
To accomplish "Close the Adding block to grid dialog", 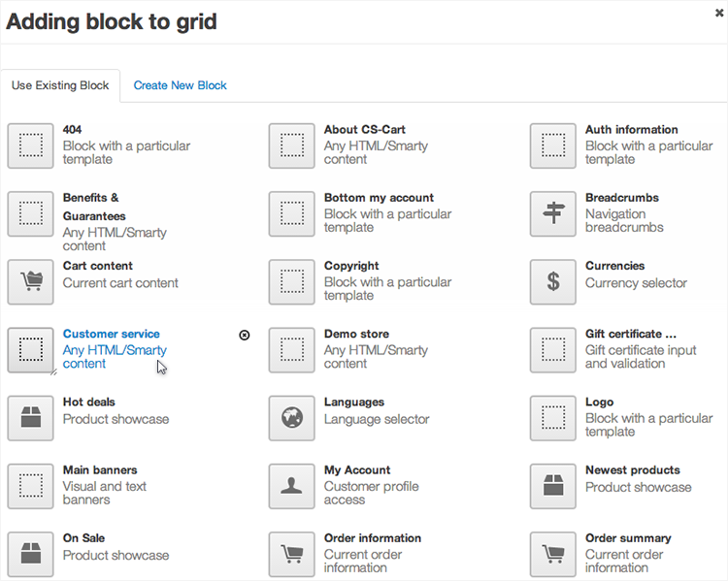I will pyautogui.click(x=719, y=13).
